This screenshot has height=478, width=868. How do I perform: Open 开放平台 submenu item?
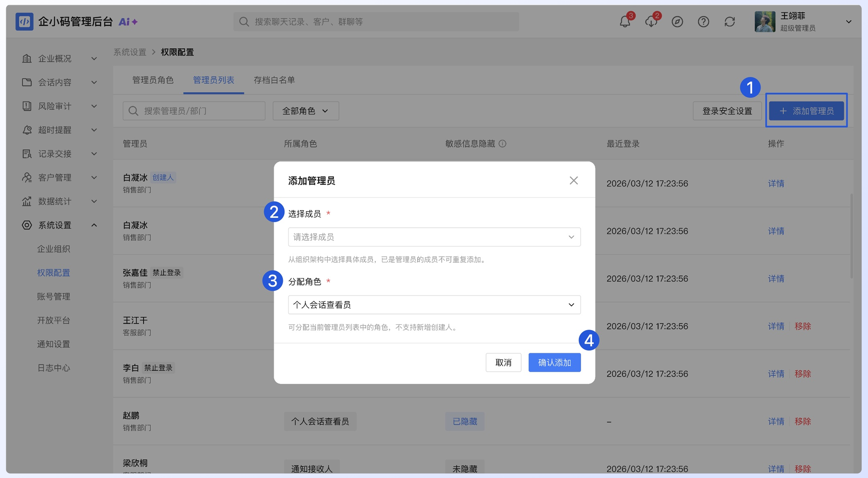54,320
